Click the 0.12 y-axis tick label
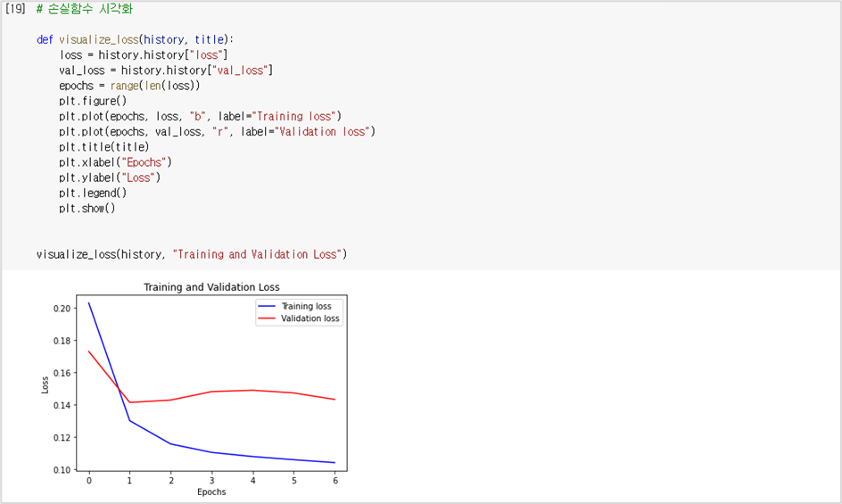 click(x=62, y=437)
